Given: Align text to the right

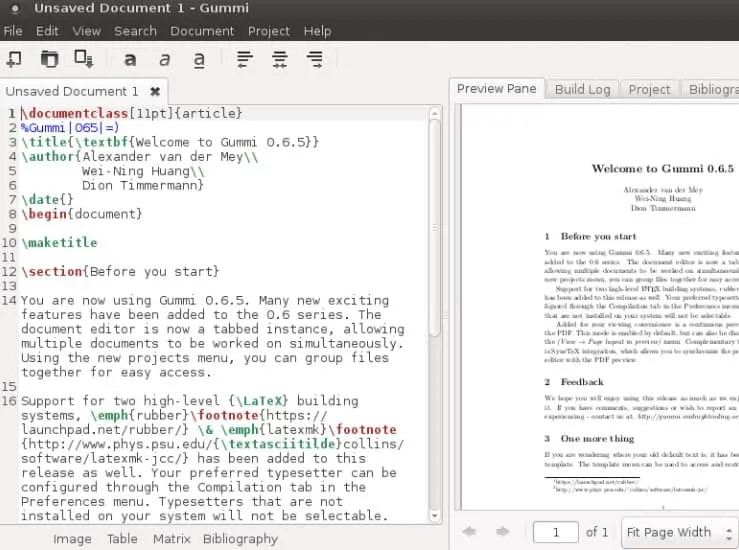Looking at the screenshot, I should 315,59.
